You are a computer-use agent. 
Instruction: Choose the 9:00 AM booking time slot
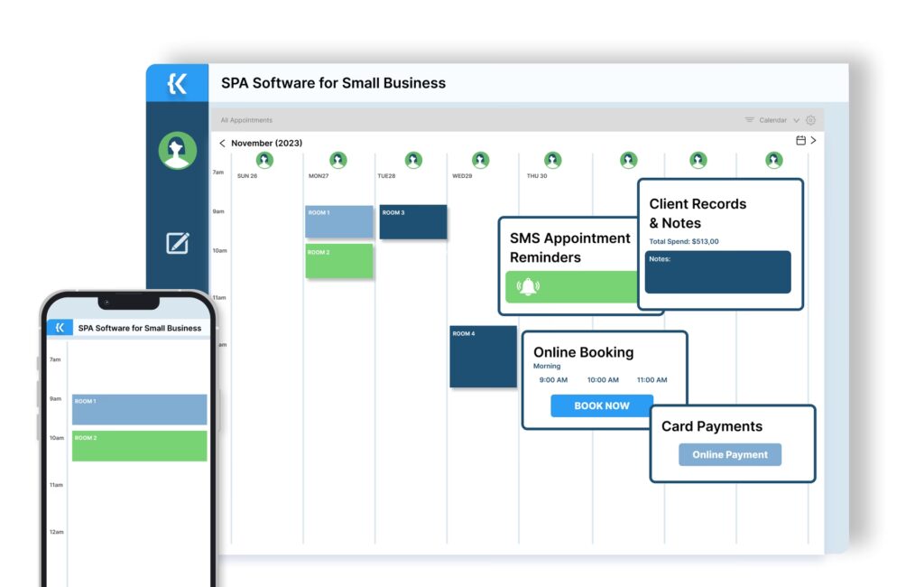point(553,380)
